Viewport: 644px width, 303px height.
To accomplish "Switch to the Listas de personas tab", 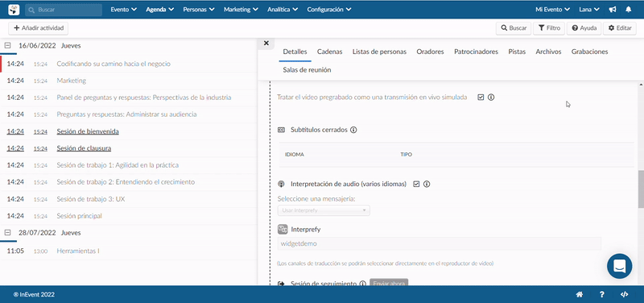I will 379,52.
